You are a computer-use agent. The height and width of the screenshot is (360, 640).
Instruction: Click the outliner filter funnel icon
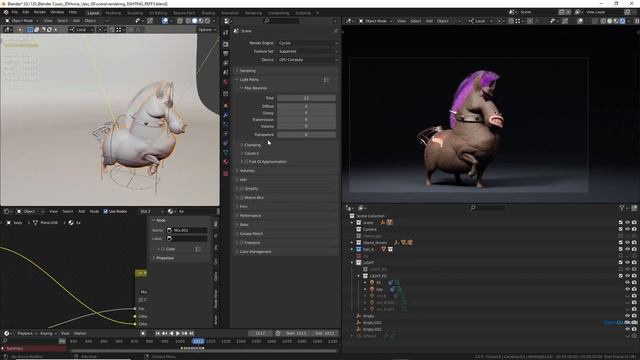(x=622, y=208)
